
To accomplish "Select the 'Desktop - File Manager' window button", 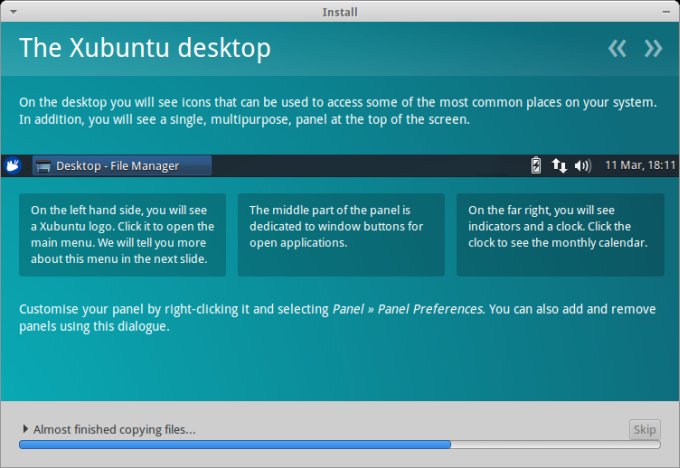I will 122,166.
